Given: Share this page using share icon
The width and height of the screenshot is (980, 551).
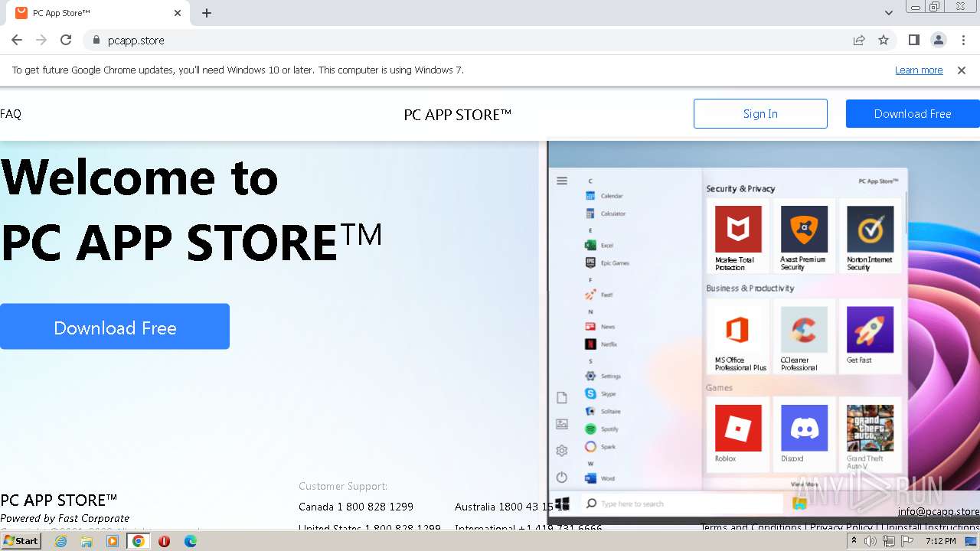Looking at the screenshot, I should coord(859,40).
